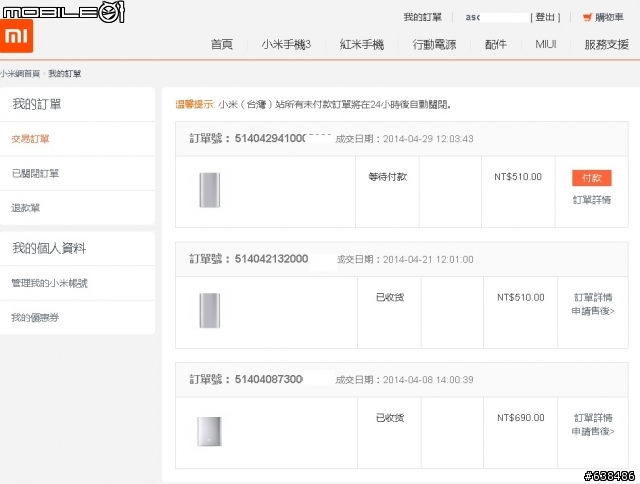Open 紅米手機 navigation tab
The width and height of the screenshot is (640, 484).
pos(362,44)
